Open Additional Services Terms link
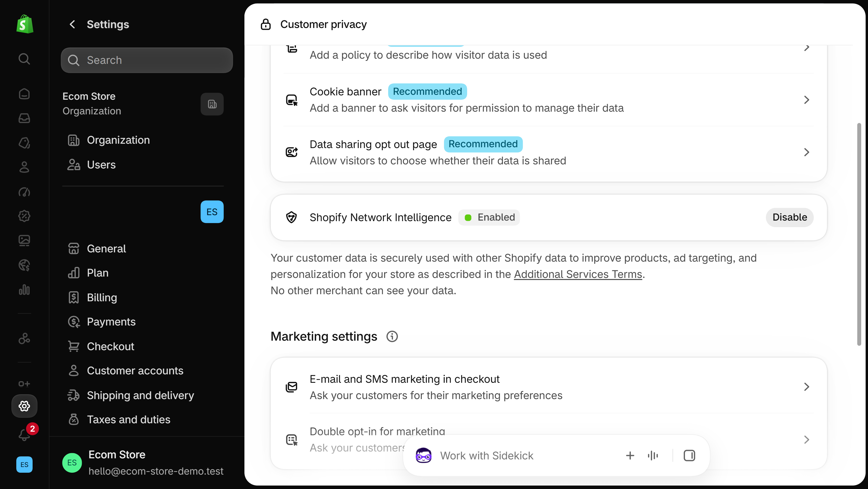The image size is (868, 489). tap(578, 274)
